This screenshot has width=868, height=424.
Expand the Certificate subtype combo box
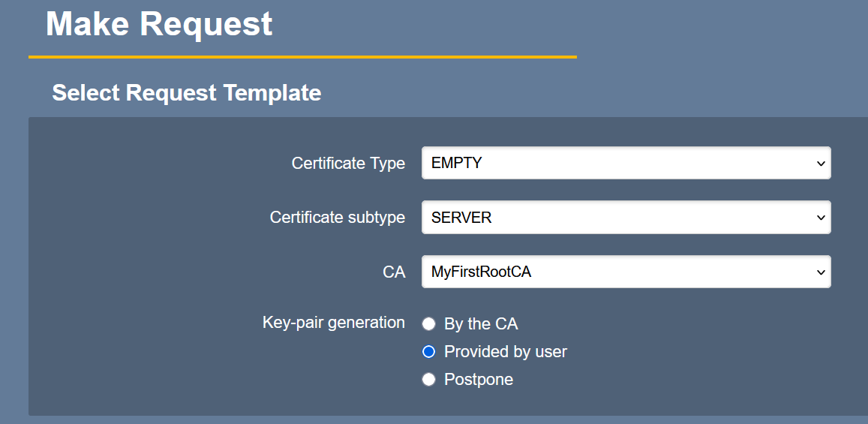(626, 218)
